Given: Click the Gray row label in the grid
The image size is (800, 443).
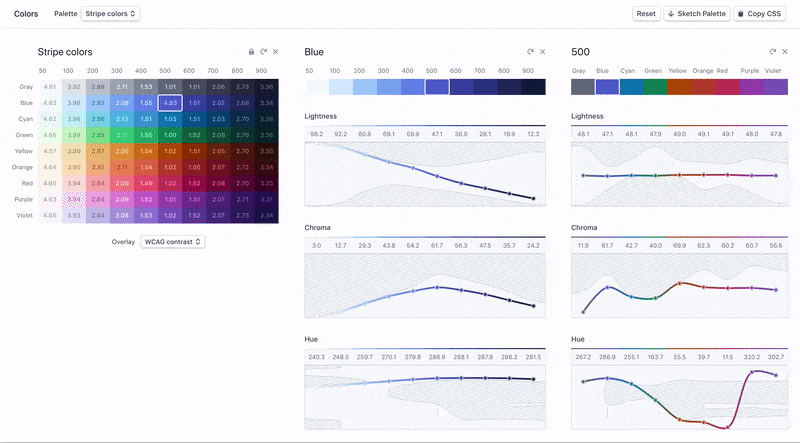Looking at the screenshot, I should pyautogui.click(x=26, y=87).
